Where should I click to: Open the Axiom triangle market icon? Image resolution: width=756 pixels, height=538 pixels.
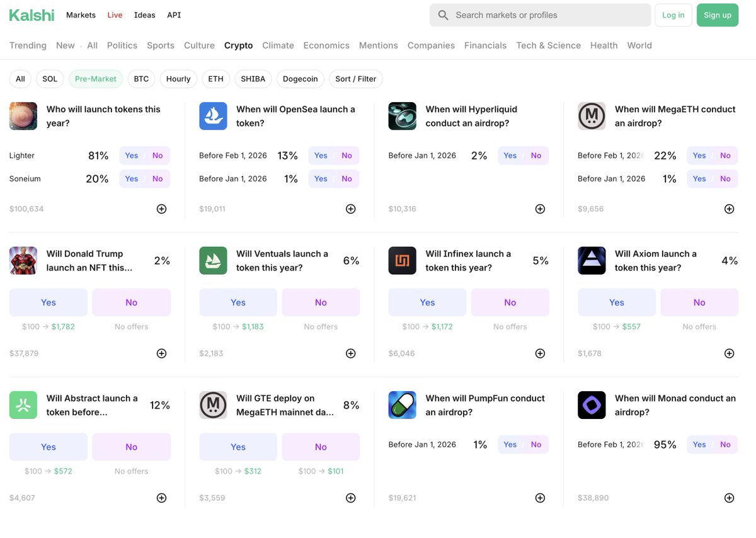pyautogui.click(x=592, y=261)
